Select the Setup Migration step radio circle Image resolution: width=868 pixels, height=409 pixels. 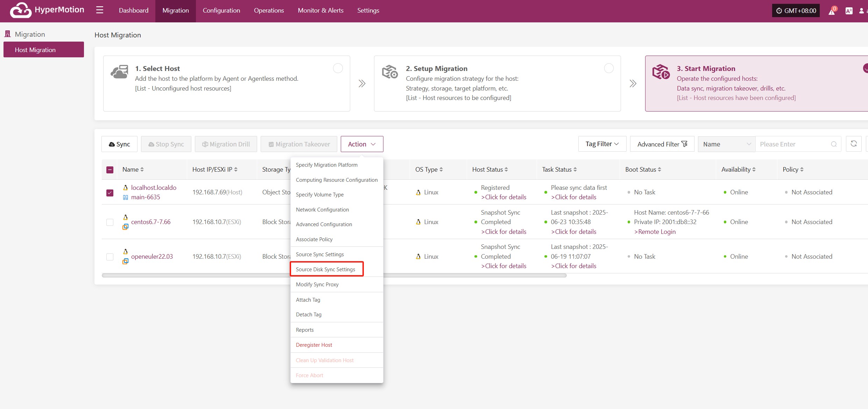(x=609, y=68)
